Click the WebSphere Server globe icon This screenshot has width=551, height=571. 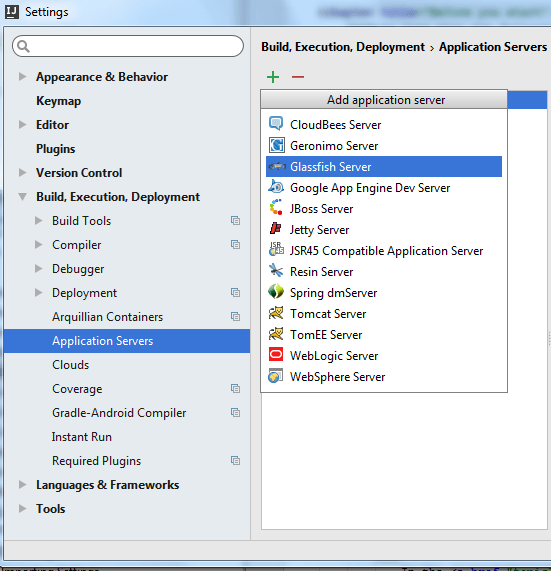pyautogui.click(x=275, y=376)
